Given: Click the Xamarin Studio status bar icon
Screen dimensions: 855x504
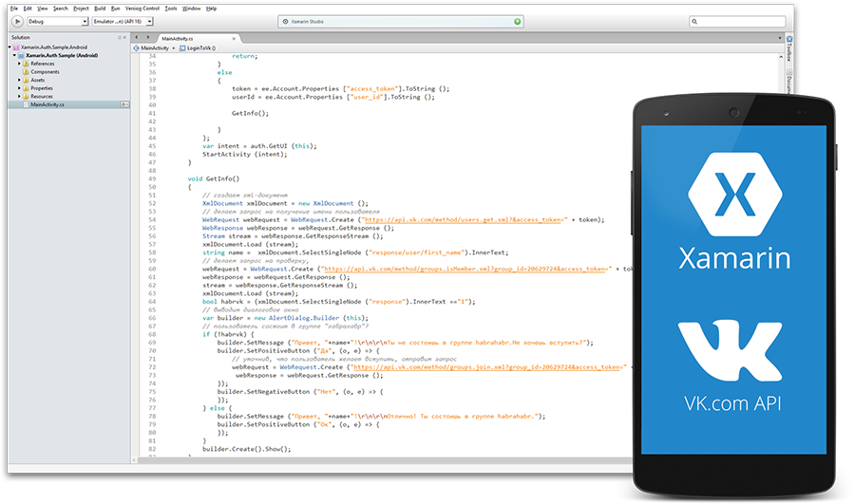Looking at the screenshot, I should pyautogui.click(x=285, y=21).
